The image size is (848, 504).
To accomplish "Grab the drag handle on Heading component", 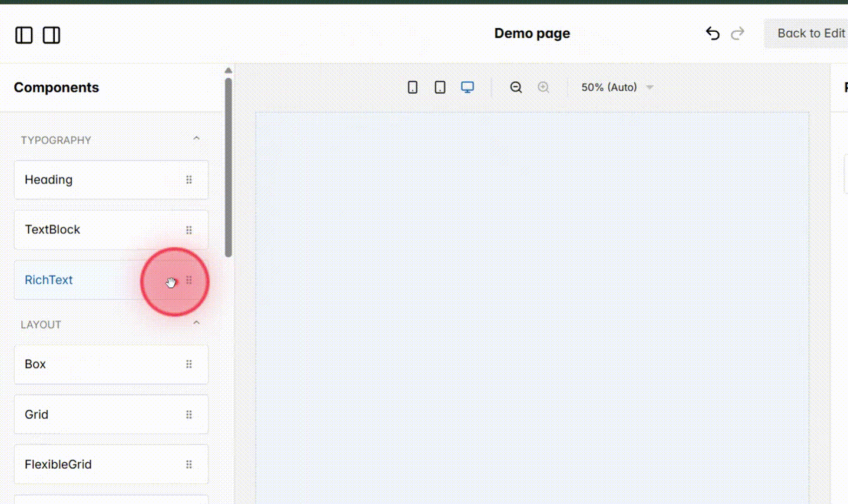I will 189,180.
